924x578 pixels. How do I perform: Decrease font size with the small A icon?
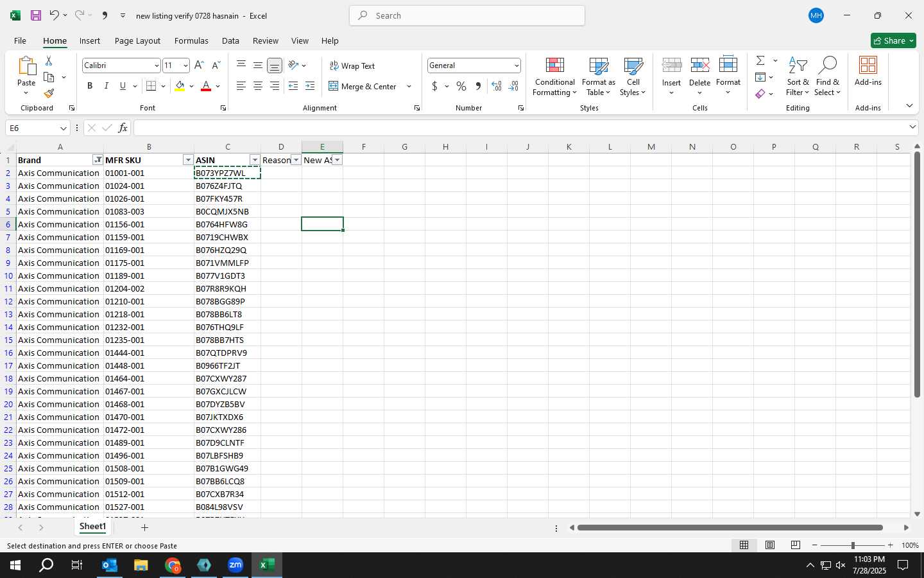point(216,65)
